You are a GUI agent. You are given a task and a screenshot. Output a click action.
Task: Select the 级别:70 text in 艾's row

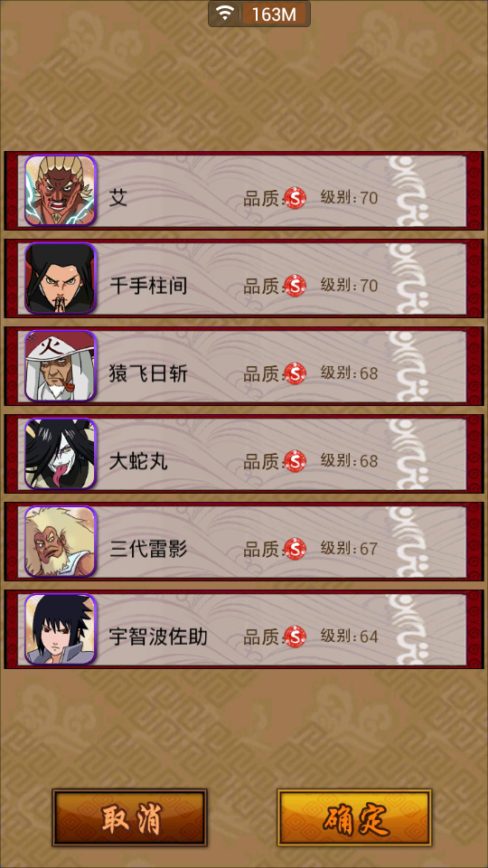point(349,198)
